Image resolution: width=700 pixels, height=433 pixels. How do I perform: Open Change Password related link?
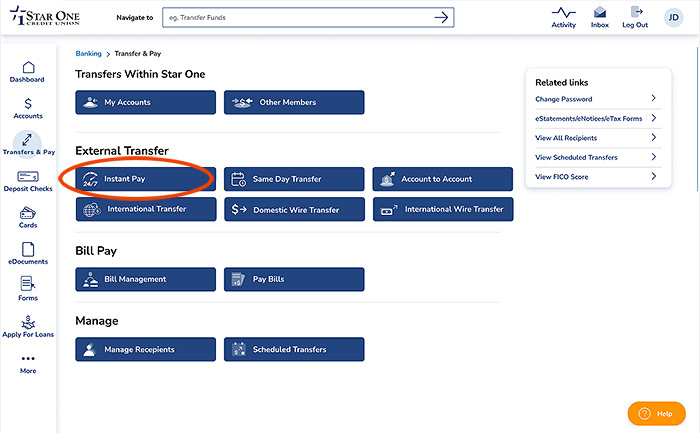[x=564, y=99]
